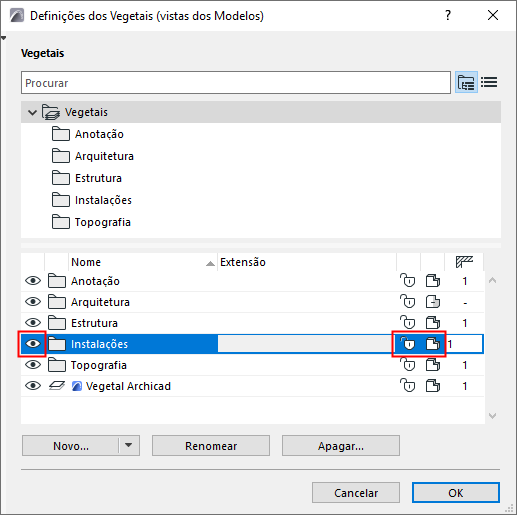
Task: Hide the Vegetal Archicad layer
Action: coord(33,386)
